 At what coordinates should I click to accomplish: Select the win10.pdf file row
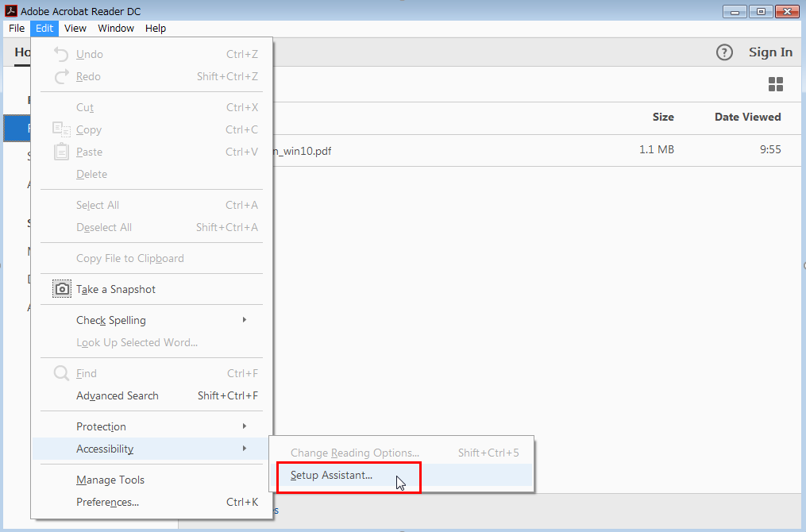[x=537, y=150]
